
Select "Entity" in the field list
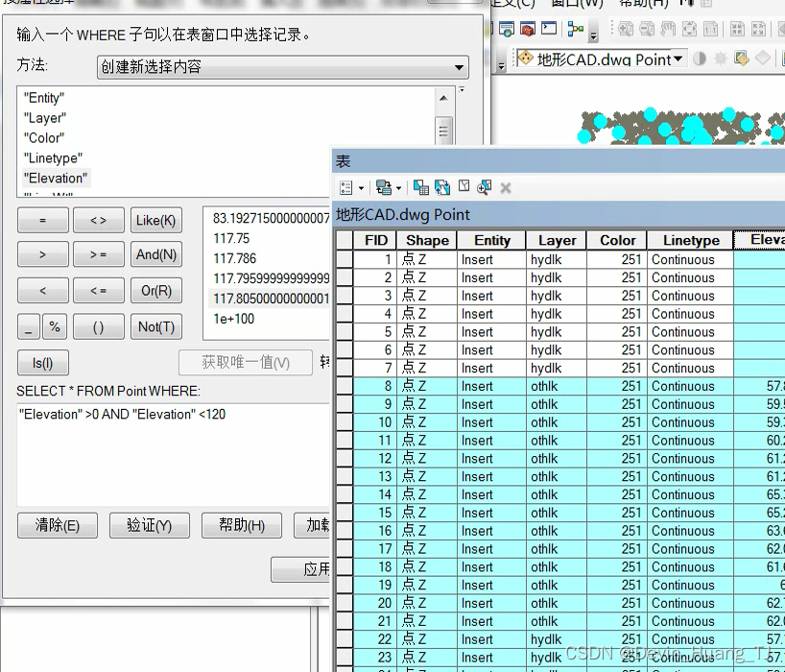click(44, 98)
